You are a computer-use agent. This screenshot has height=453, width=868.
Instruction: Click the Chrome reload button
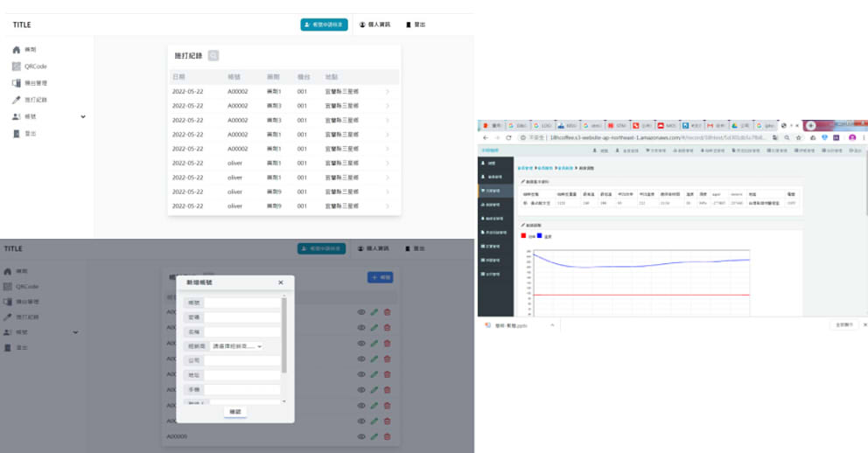[508, 137]
